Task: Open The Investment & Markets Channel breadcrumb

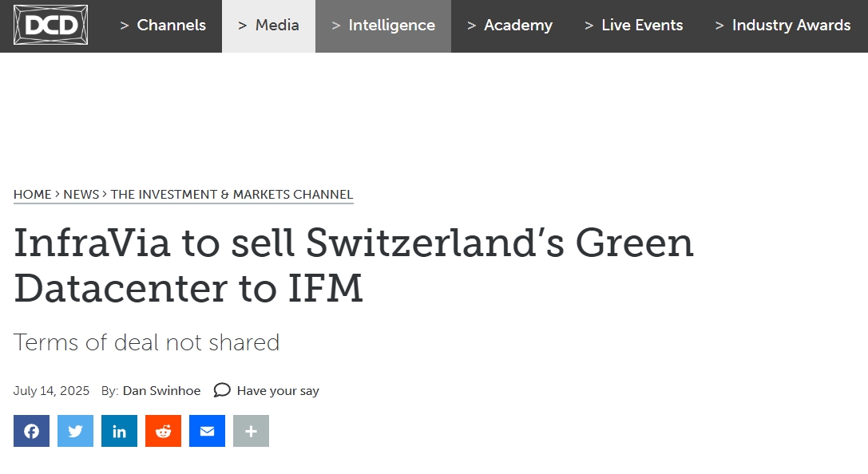Action: click(232, 195)
